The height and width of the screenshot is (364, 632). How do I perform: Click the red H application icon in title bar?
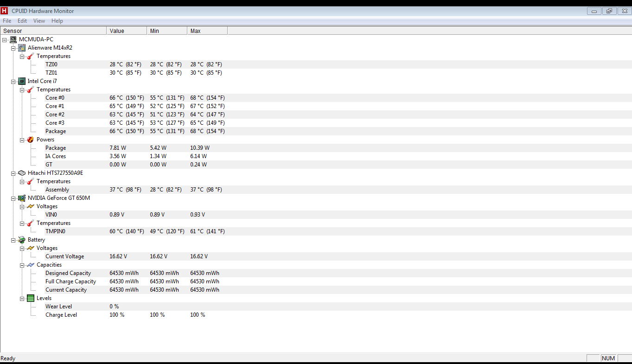(x=4, y=11)
